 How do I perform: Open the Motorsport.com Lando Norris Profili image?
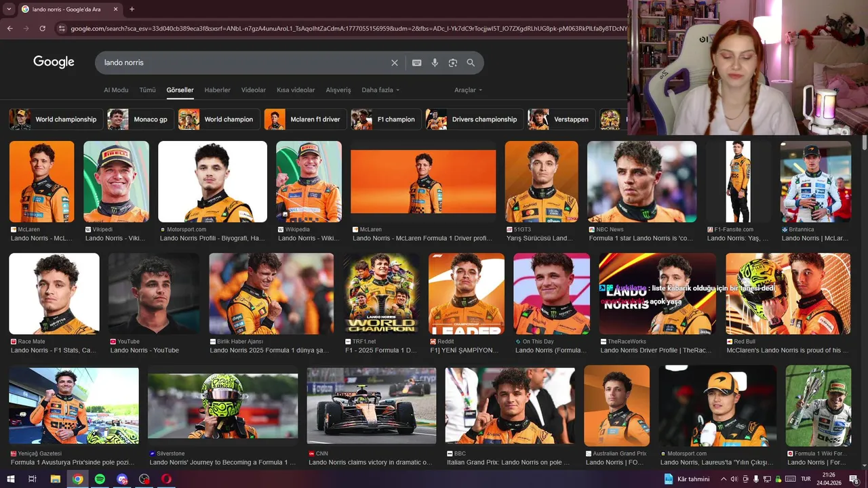coord(212,182)
